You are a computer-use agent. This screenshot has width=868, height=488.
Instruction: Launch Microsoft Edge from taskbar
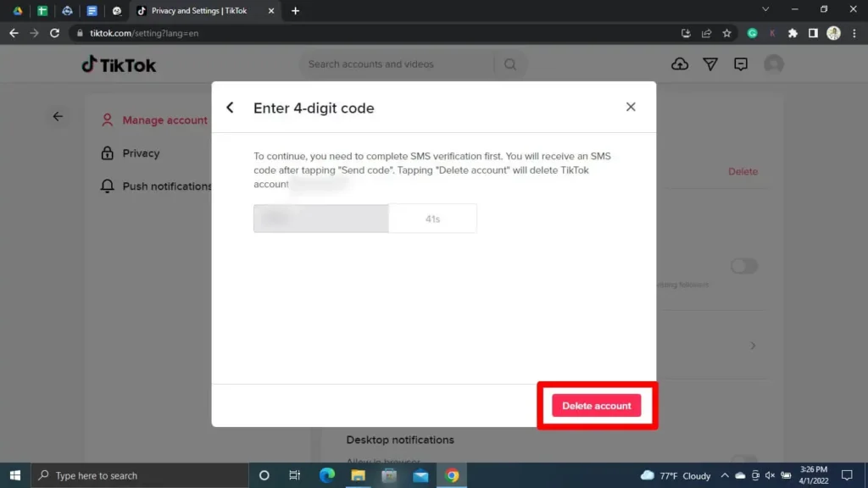(326, 475)
